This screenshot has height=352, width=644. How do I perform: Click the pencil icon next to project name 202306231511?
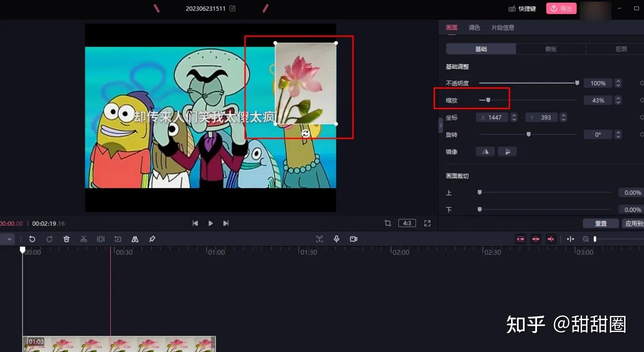pyautogui.click(x=232, y=8)
